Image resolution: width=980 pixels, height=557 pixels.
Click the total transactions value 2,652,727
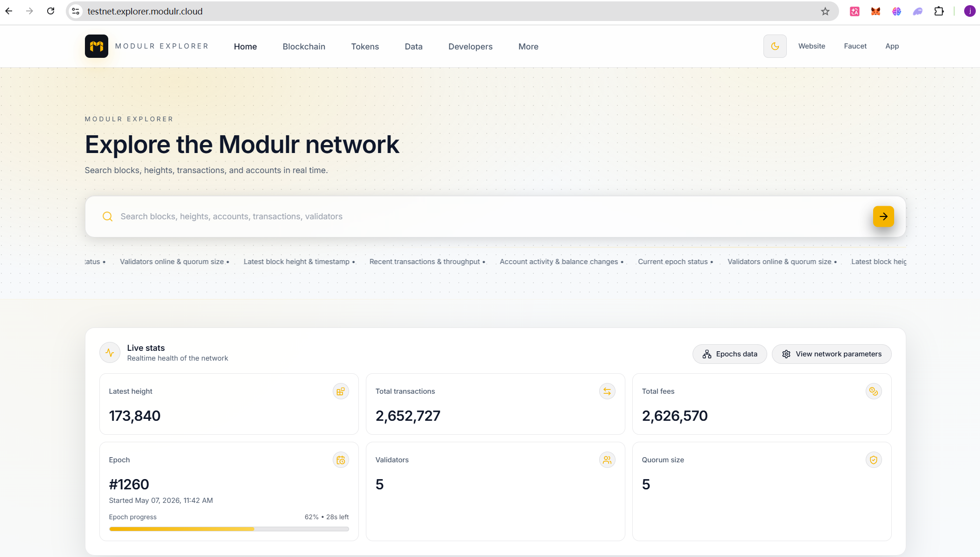[x=408, y=416]
